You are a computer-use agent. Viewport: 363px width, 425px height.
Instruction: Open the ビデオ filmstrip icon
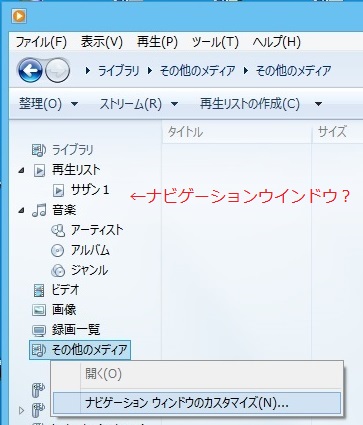39,290
